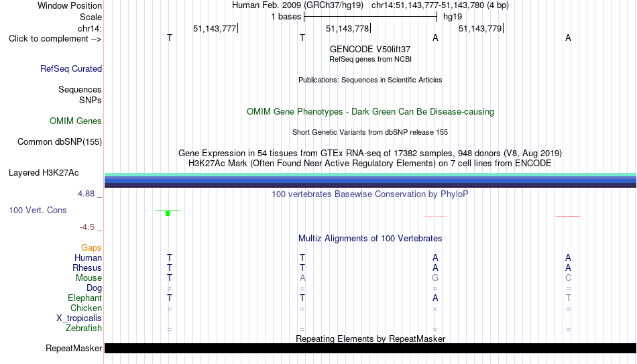This screenshot has width=637, height=364.
Task: Click the Human species label
Action: (x=88, y=258)
